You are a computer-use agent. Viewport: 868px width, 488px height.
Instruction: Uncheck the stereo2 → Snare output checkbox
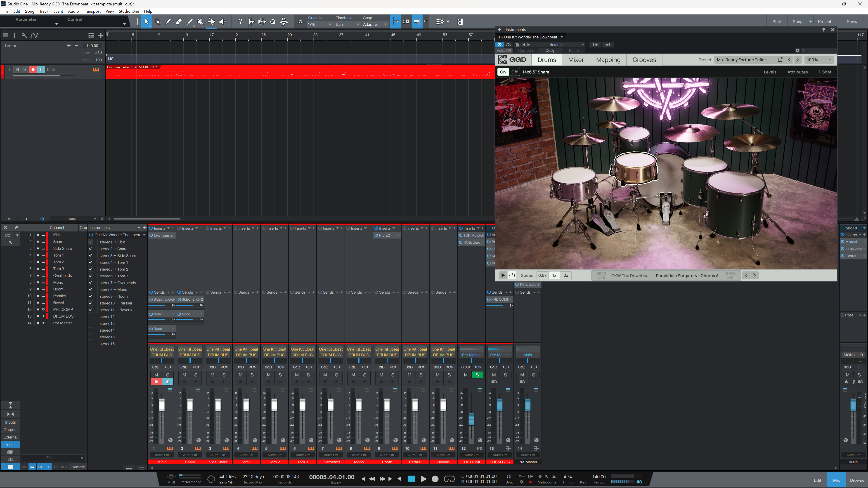tap(90, 249)
